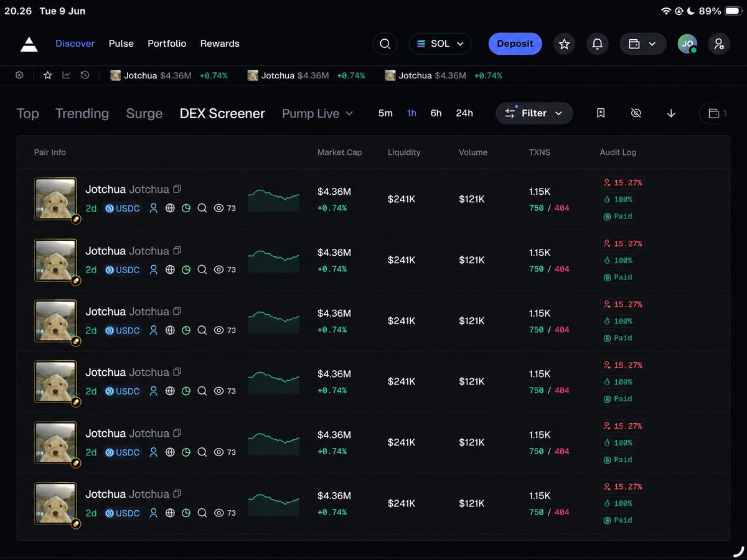Sort by the Volume column
The width and height of the screenshot is (747, 560).
click(473, 152)
